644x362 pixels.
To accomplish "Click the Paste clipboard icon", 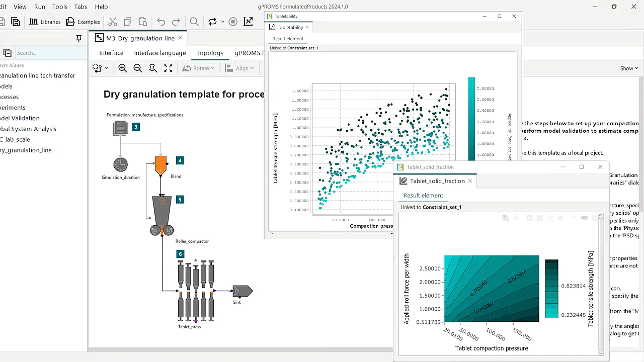I will click(143, 22).
